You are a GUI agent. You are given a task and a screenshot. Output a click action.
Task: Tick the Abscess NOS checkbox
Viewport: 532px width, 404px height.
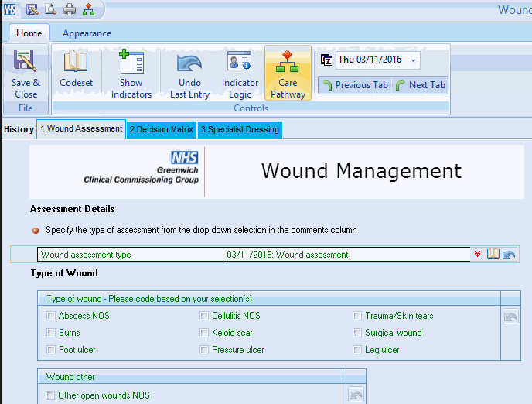(x=51, y=316)
